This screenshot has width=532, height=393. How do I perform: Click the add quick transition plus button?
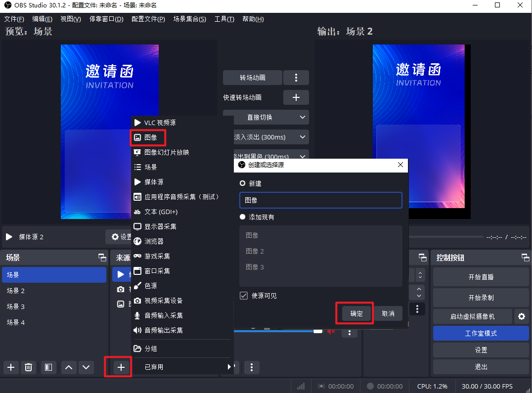point(296,97)
